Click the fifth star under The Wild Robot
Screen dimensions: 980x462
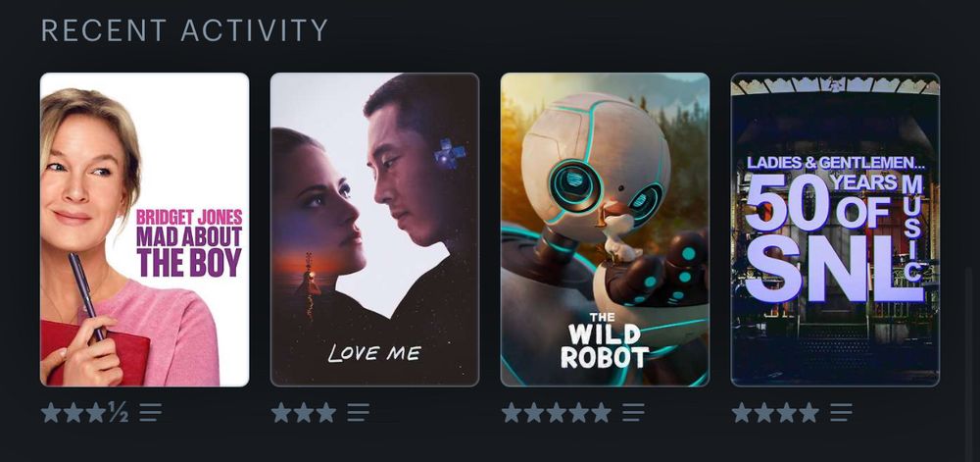click(x=602, y=413)
